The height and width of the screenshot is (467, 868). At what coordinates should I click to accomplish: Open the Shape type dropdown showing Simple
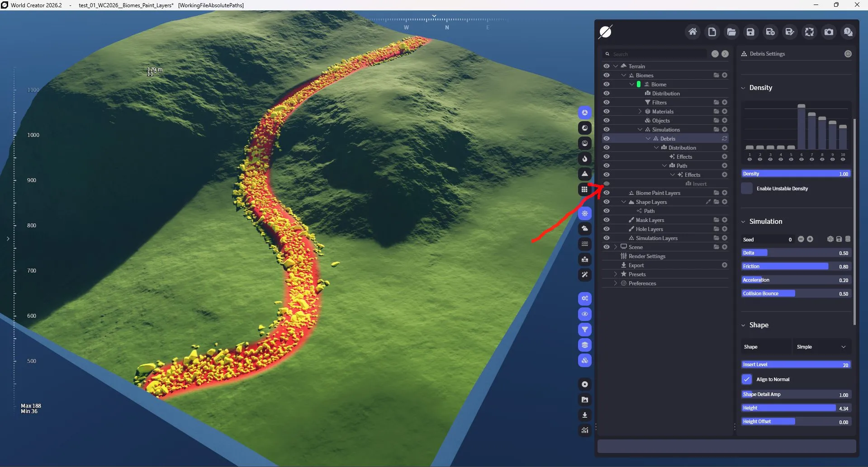point(821,347)
